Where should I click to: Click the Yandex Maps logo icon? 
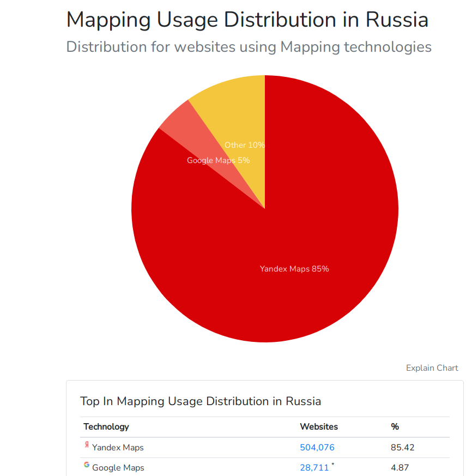click(x=87, y=445)
